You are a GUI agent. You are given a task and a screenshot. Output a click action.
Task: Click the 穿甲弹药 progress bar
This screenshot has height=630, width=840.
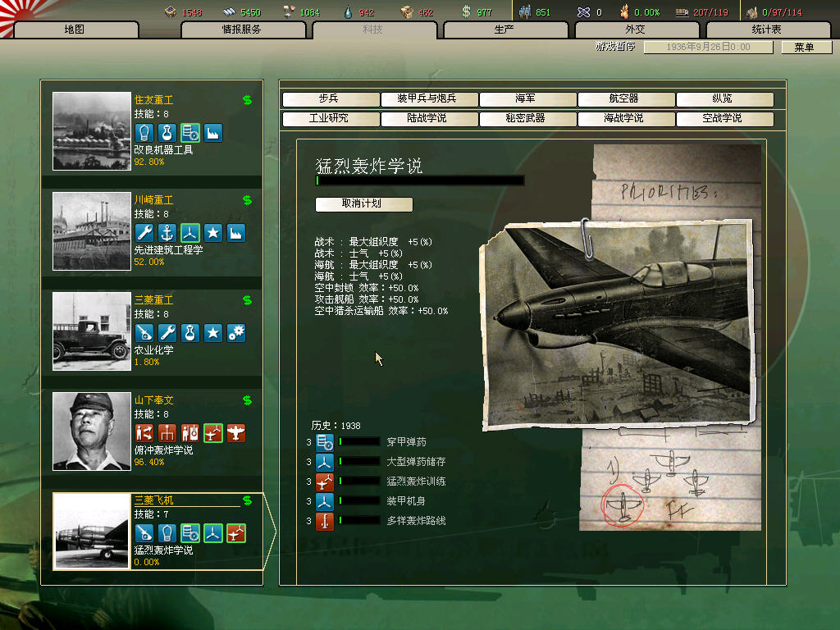coord(359,442)
